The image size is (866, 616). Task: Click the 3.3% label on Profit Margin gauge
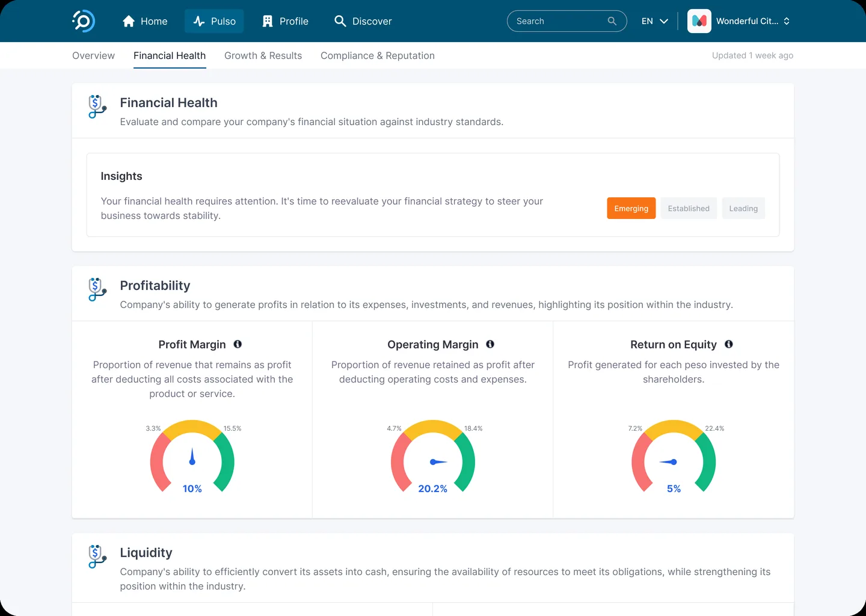tap(153, 428)
